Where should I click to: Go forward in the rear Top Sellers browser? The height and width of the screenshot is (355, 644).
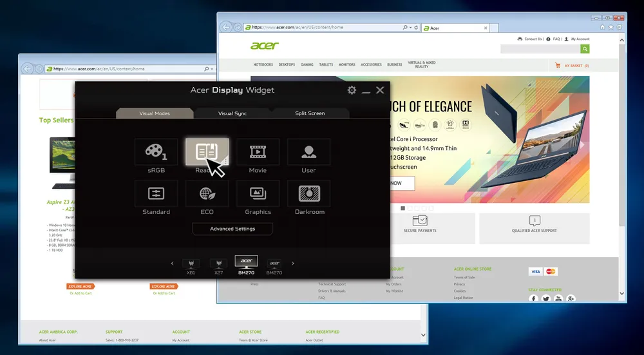[x=39, y=69]
